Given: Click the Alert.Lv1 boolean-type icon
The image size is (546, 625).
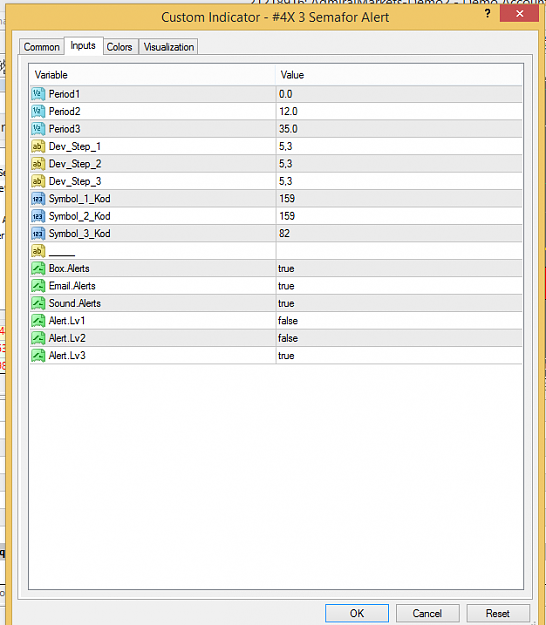Looking at the screenshot, I should [x=38, y=320].
